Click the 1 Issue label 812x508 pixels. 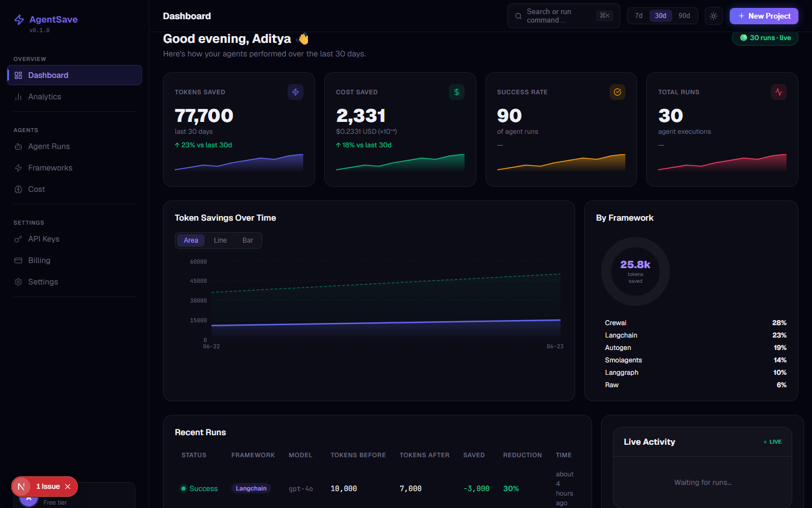click(x=48, y=487)
